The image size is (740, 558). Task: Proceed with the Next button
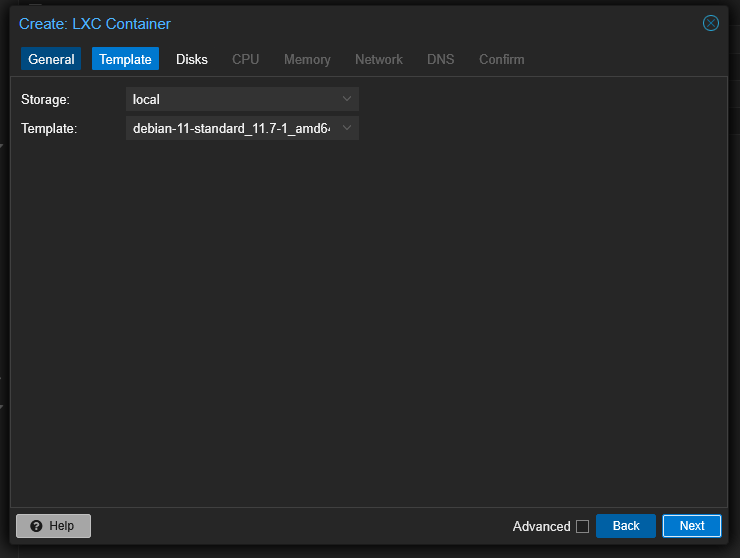692,526
